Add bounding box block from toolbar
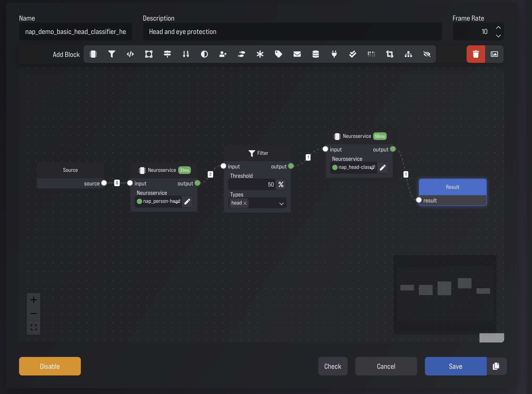Viewport: 532px width, 394px height. 149,54
